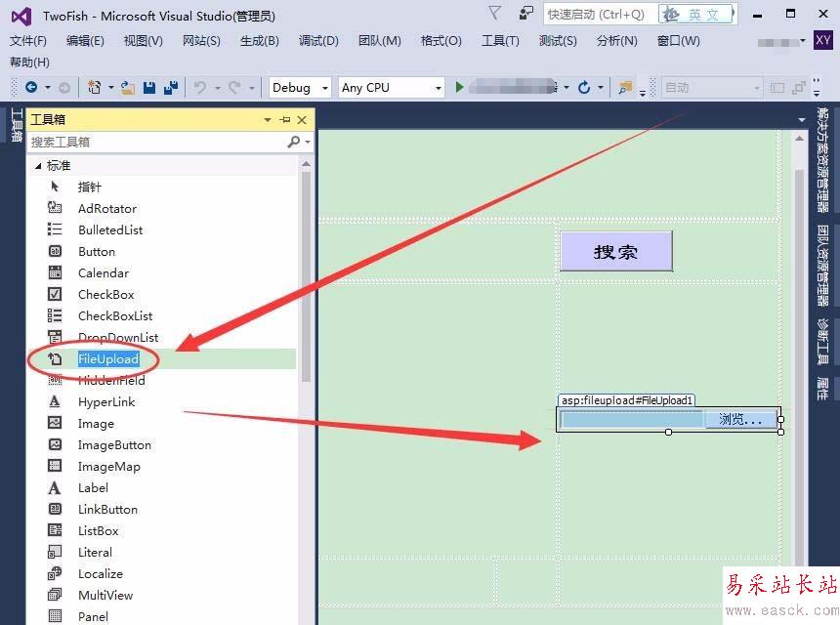Select the Calendar control icon
840x625 pixels.
[55, 272]
